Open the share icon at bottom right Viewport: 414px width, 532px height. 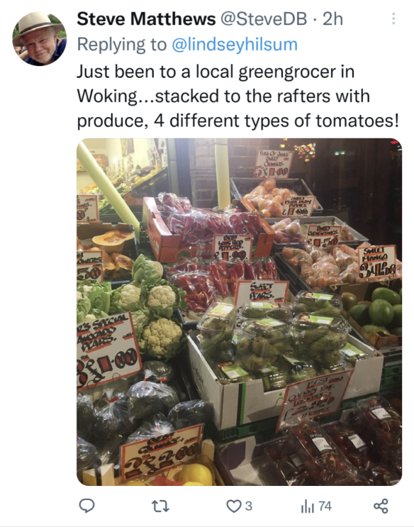coord(381,506)
